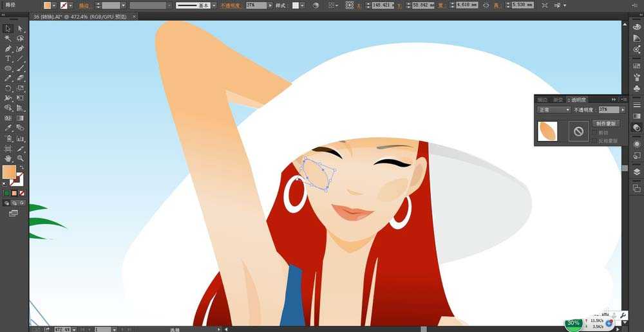644x332 pixels.
Task: Open the blend mode dropdown (正常)
Action: pos(554,110)
